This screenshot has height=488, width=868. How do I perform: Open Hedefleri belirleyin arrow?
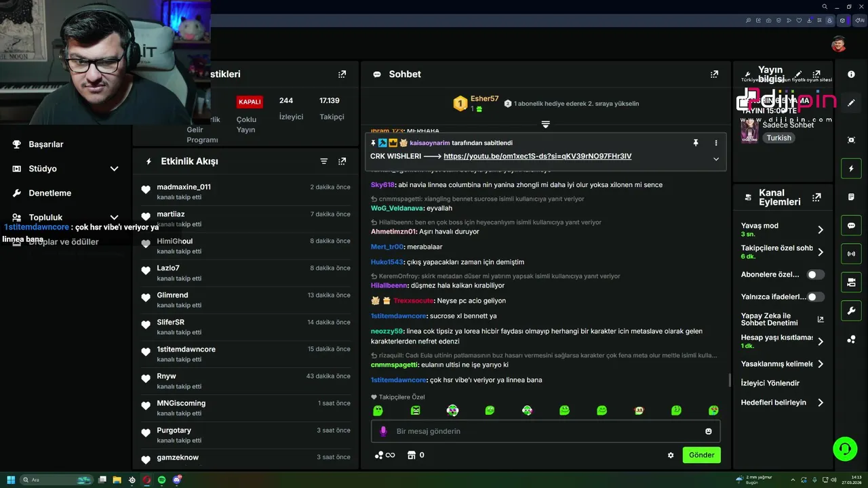[821, 403]
